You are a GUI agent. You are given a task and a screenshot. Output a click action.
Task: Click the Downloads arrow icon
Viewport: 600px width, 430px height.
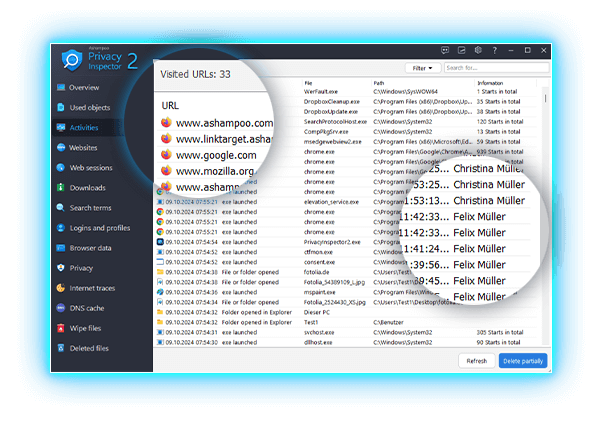[60, 187]
